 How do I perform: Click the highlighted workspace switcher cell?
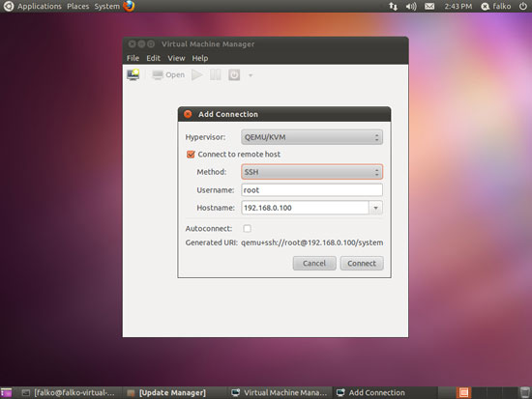[463, 393]
